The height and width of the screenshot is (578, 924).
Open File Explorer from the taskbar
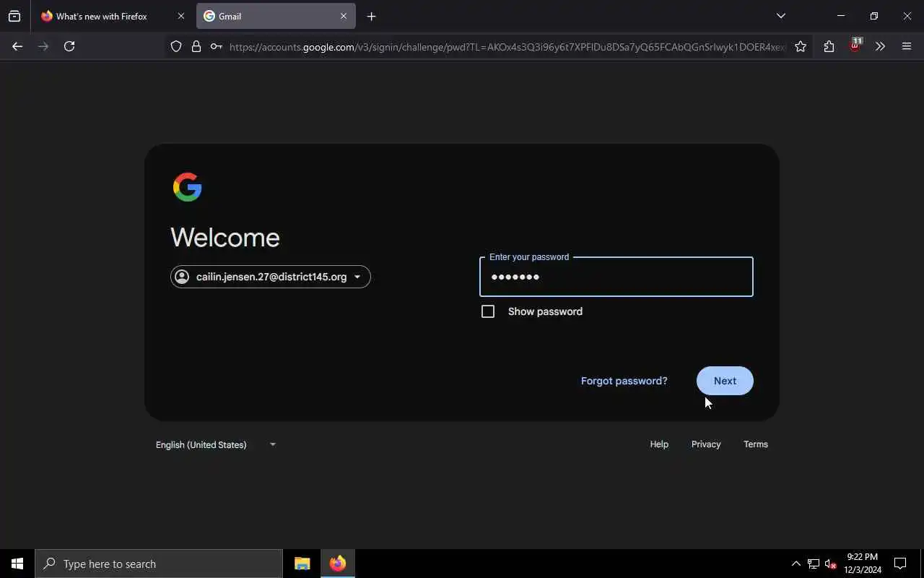302,564
